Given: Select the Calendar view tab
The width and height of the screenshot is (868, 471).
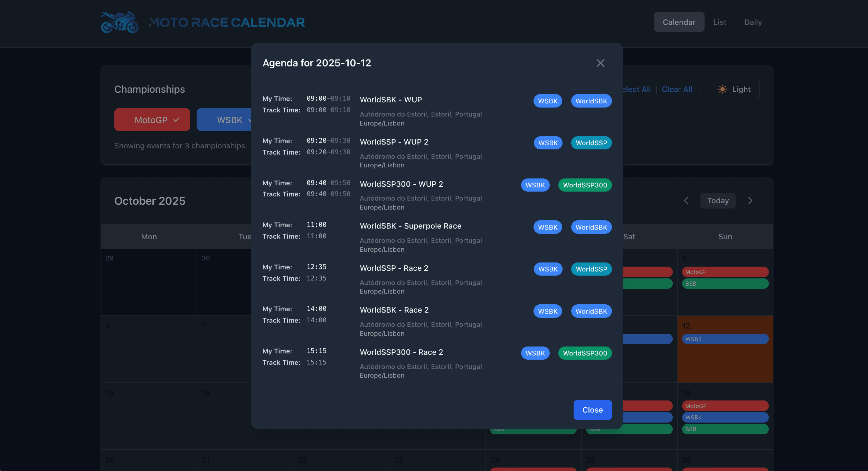Looking at the screenshot, I should click(679, 22).
